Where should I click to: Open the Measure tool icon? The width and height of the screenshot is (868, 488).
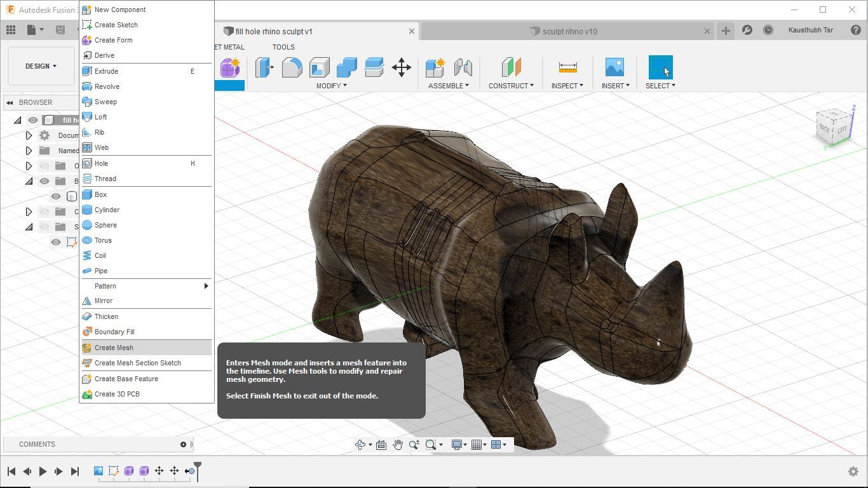coord(567,67)
